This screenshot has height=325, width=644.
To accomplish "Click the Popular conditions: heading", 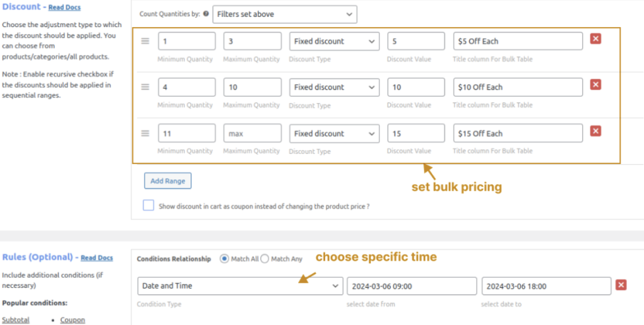I will [35, 303].
